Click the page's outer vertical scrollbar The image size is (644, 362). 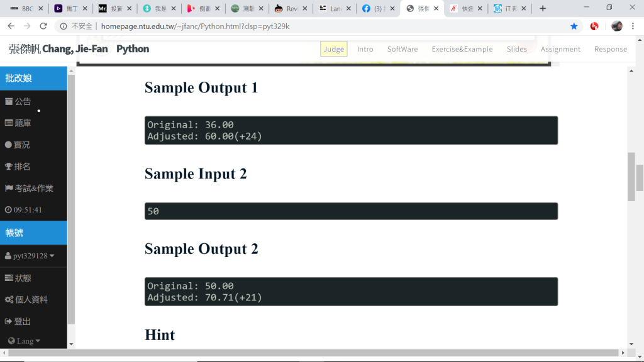[x=640, y=178]
